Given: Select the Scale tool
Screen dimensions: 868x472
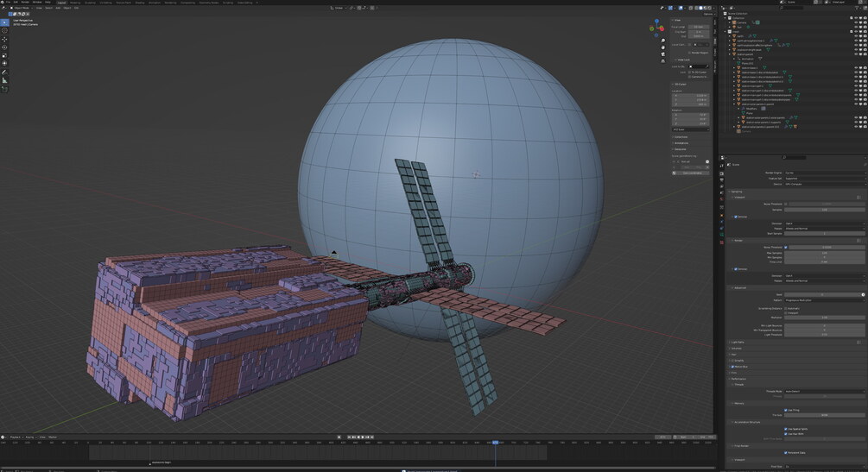Looking at the screenshot, I should (4, 55).
